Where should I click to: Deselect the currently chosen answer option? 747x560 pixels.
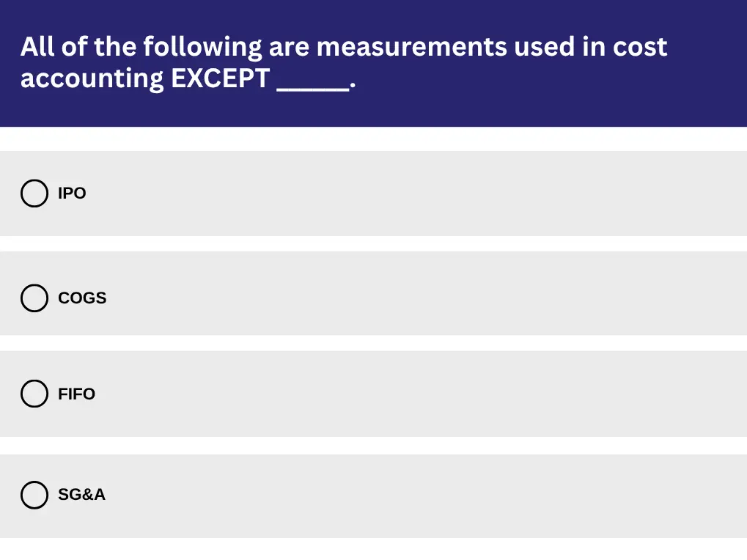pos(34,193)
